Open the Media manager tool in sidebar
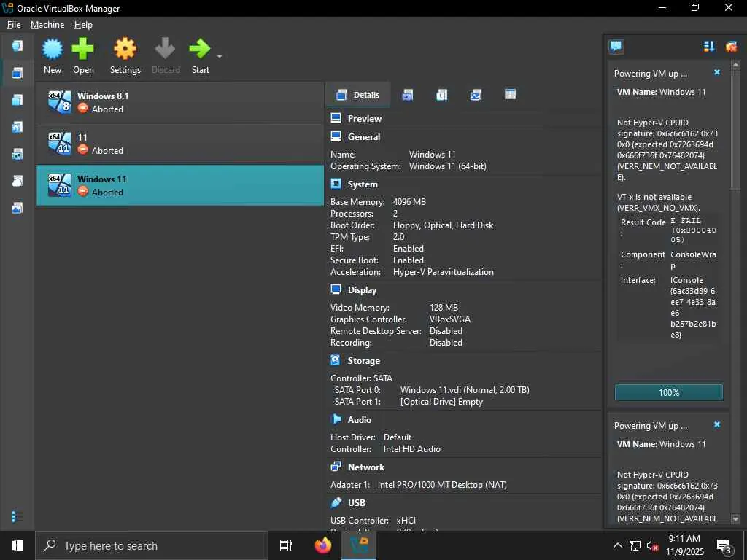 [18, 127]
